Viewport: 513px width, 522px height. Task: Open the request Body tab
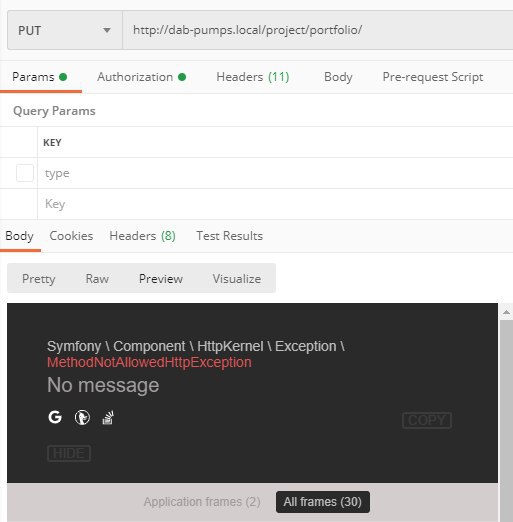click(338, 77)
